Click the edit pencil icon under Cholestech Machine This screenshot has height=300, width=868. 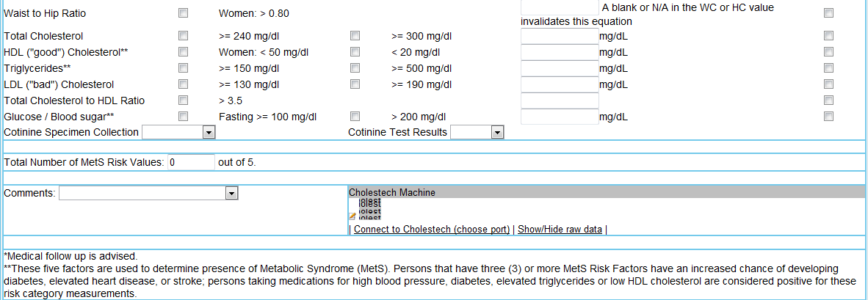(x=352, y=216)
